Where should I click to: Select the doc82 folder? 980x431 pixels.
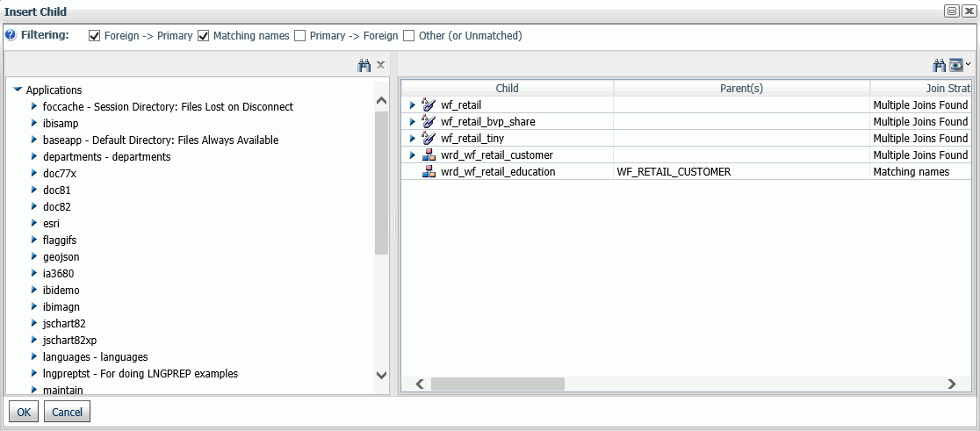tap(57, 207)
